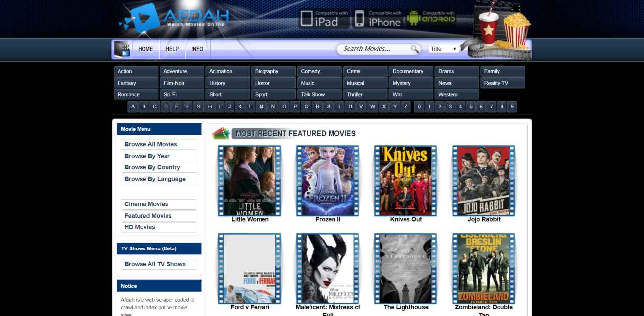Open the Title search-type dropdown
The height and width of the screenshot is (316, 644).
click(444, 49)
